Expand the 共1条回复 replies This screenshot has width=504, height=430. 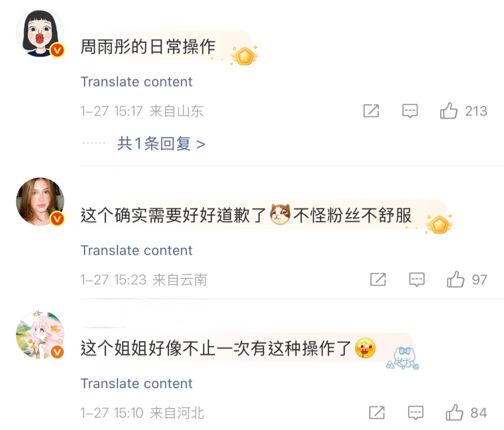point(161,144)
